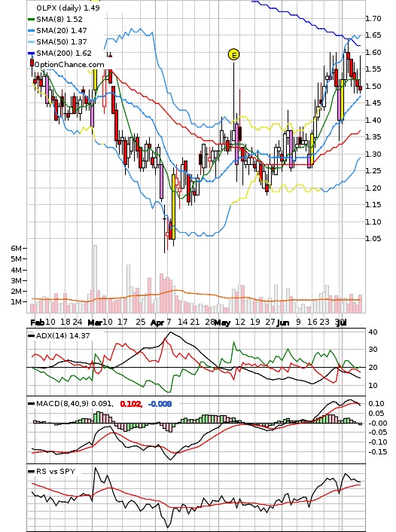Click the yellow E earnings marker
396x532 pixels.
(x=233, y=54)
